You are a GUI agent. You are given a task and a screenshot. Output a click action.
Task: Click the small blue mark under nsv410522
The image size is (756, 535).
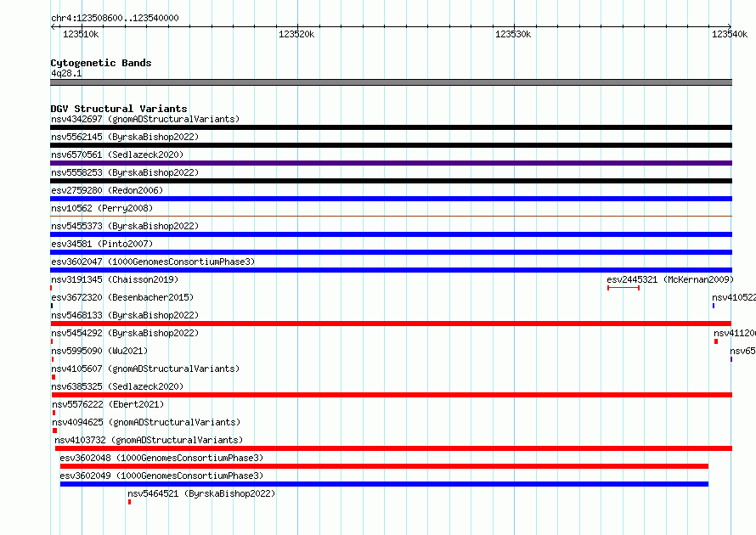tap(713, 306)
